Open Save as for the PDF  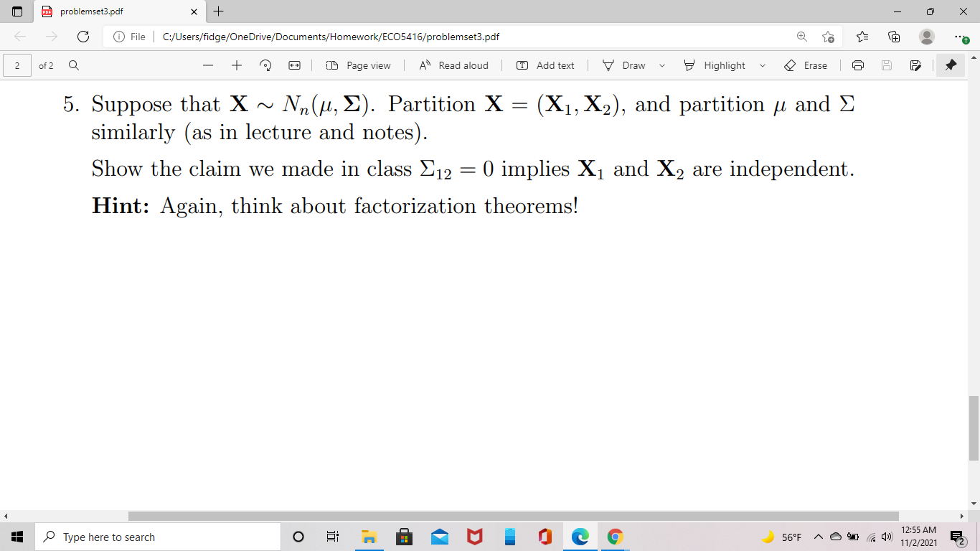(915, 65)
